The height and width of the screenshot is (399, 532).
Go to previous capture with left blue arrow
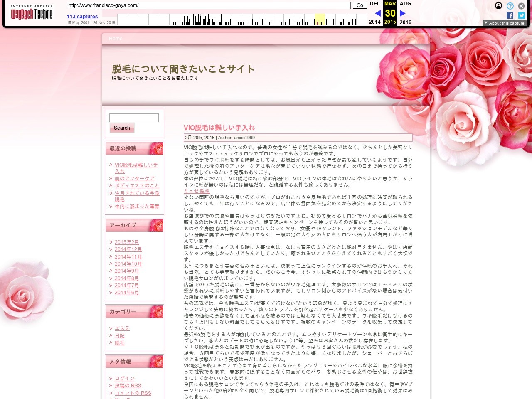(377, 13)
